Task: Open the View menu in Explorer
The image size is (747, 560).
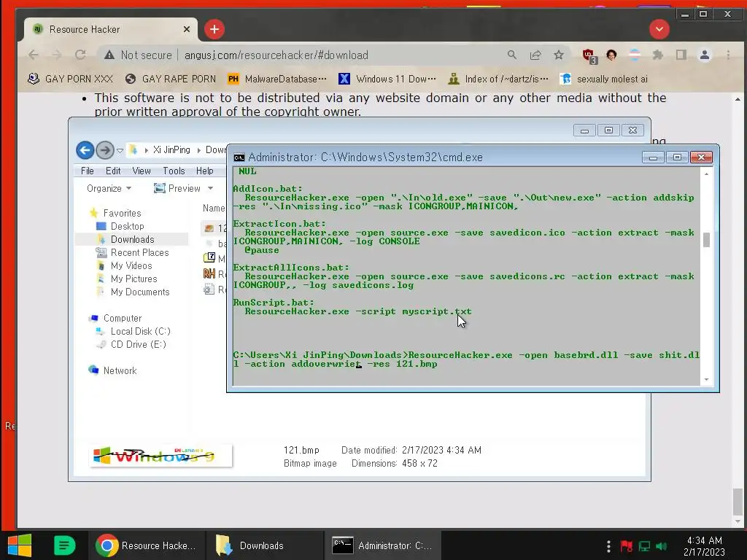Action: (142, 171)
